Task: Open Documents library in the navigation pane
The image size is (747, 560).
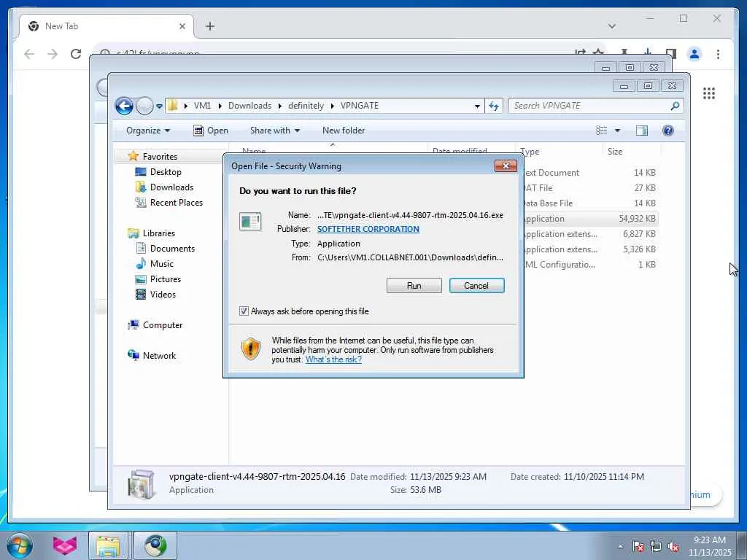Action: click(x=172, y=249)
